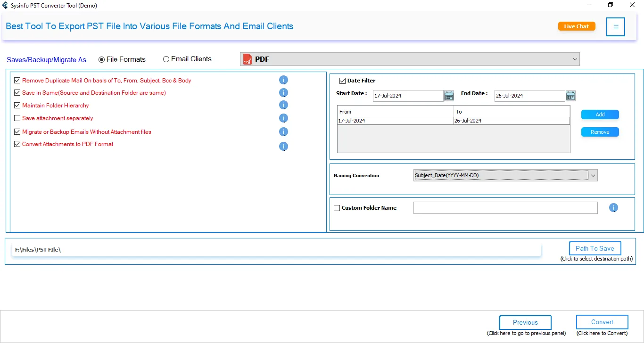Click info icon for Convert Attachments to PDF
The image size is (644, 343).
pos(283,147)
